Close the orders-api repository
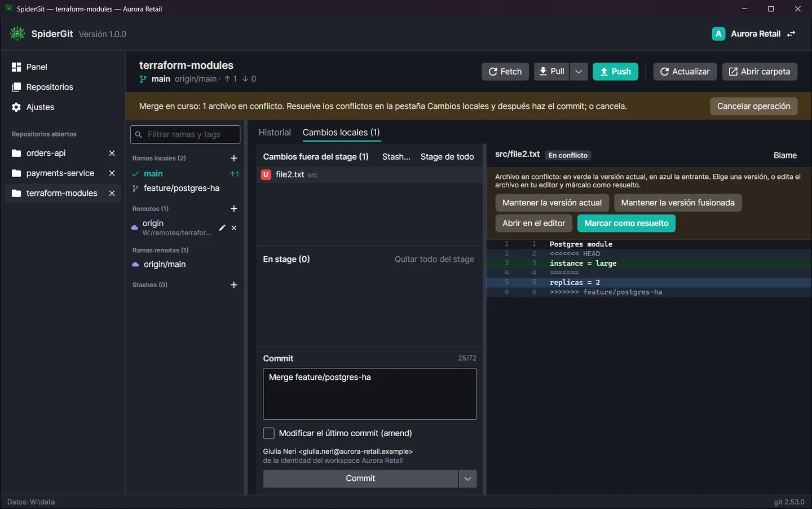The image size is (812, 509). tap(112, 153)
